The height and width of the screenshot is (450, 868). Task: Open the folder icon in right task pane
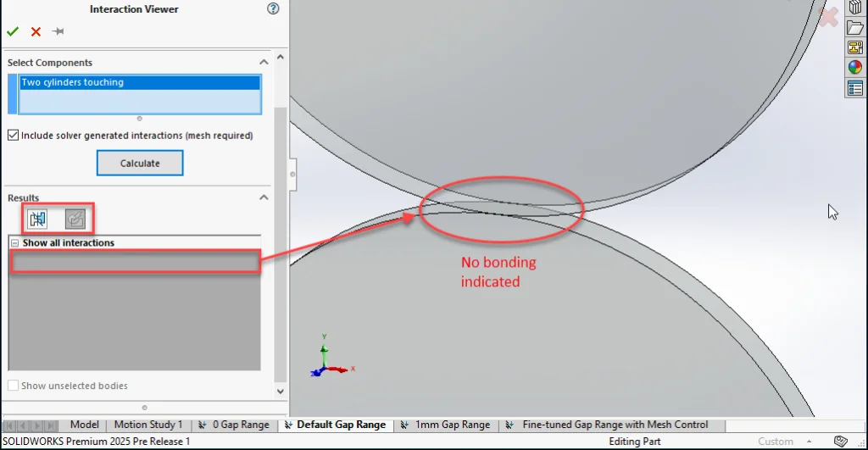coord(855,28)
